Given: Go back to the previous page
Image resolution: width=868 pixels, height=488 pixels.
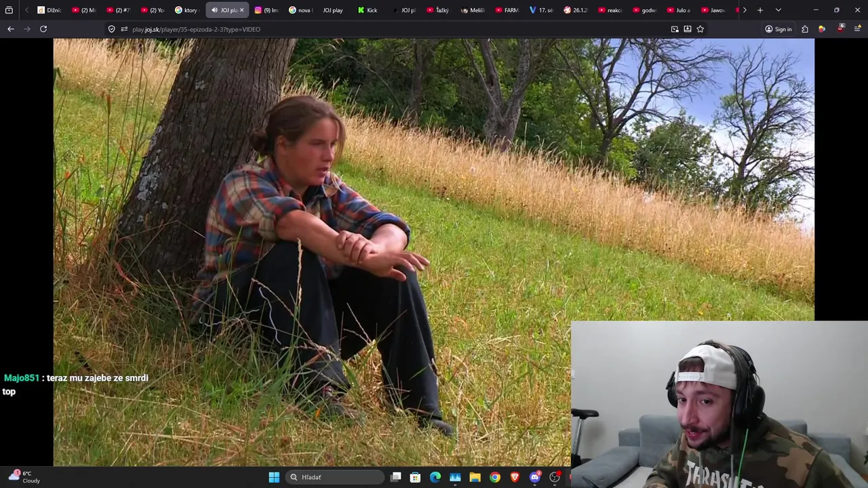Looking at the screenshot, I should click(x=11, y=29).
